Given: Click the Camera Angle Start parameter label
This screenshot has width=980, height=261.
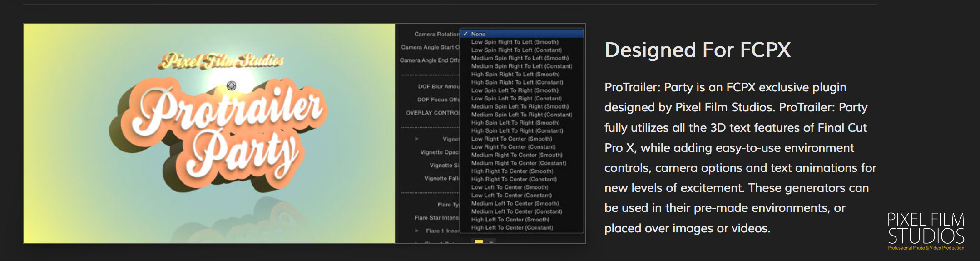Looking at the screenshot, I should pyautogui.click(x=430, y=47).
